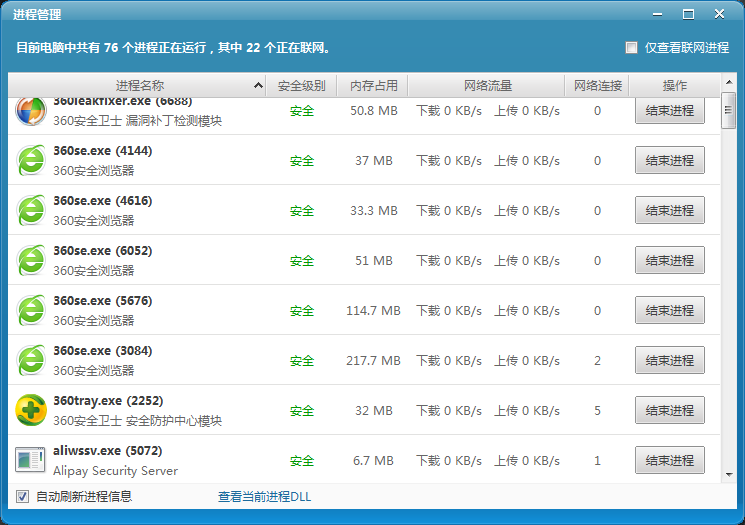This screenshot has width=745, height=525.
Task: Sort by 网络流量 column header
Action: pos(488,86)
